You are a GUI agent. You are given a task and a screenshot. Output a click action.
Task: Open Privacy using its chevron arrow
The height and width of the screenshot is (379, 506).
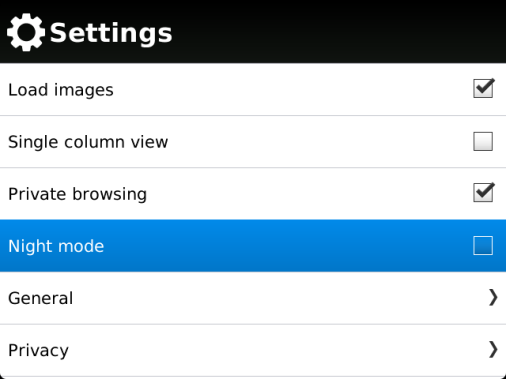coord(493,349)
